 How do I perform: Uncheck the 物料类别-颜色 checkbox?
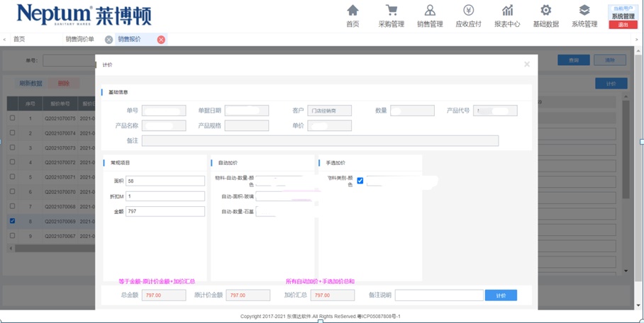click(360, 181)
